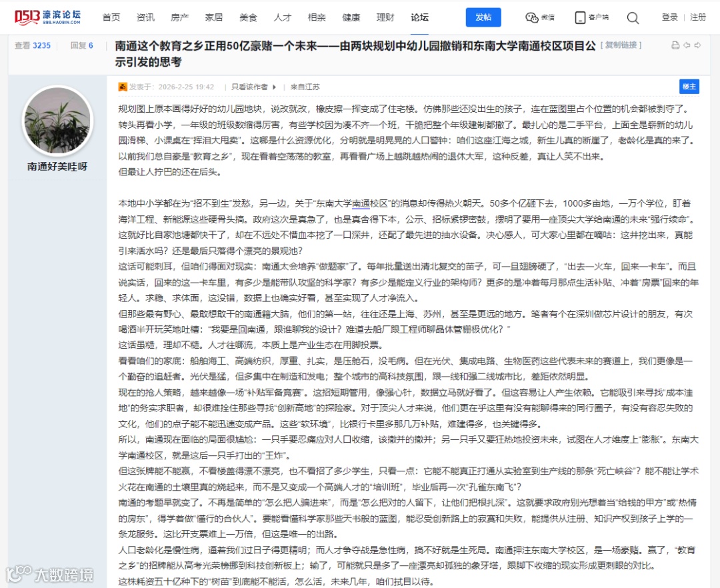Open the 首页 menu item
The width and height of the screenshot is (720, 588).
[111, 18]
